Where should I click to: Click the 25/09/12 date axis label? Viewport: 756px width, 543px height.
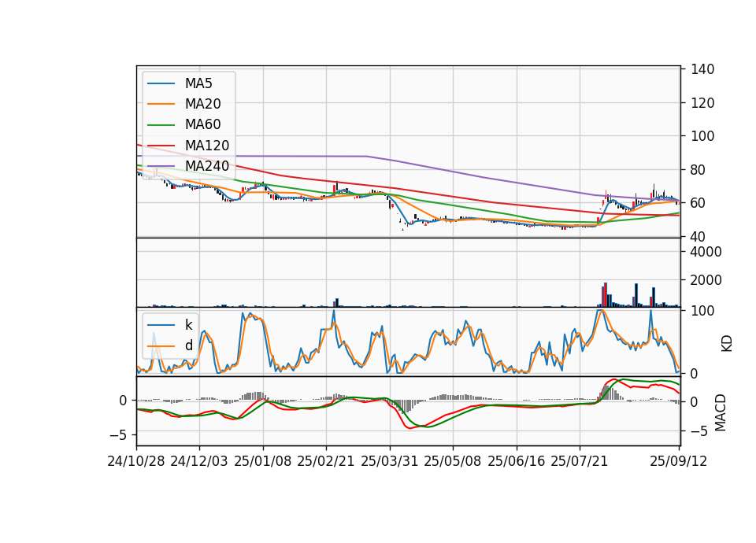tap(679, 461)
